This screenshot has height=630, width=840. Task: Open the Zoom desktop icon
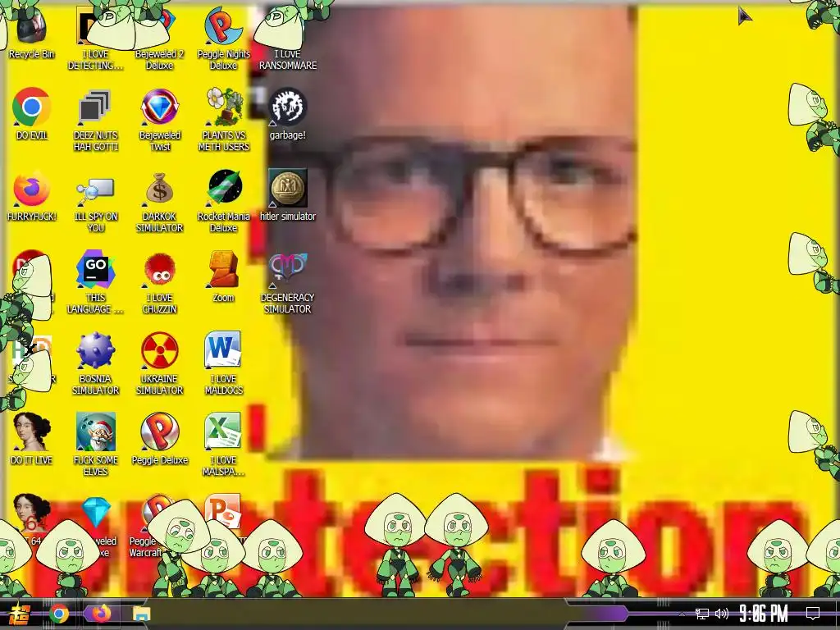point(224,270)
